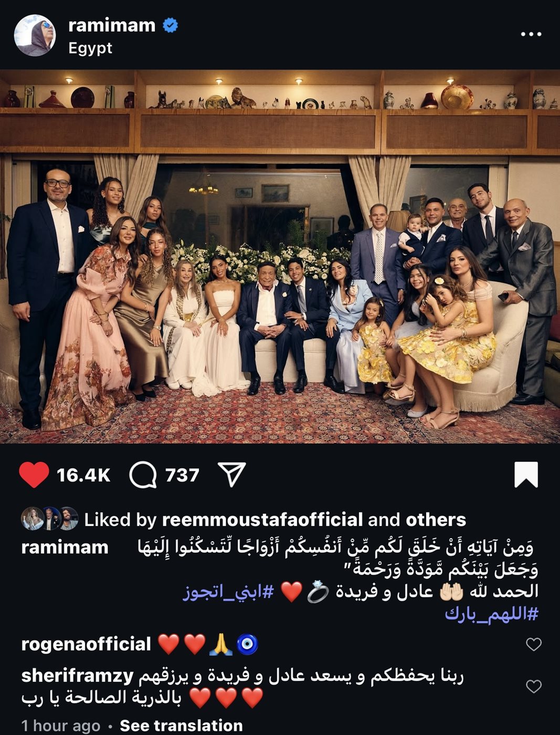This screenshot has width=560, height=735.
Task: Open the ابني_اتجوز hashtag
Action: [228, 592]
